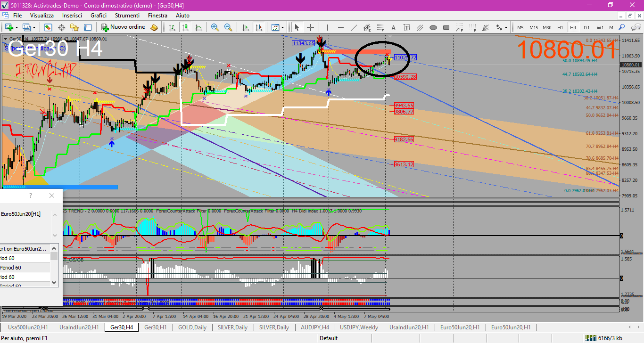The width and height of the screenshot is (644, 343).
Task: Open the File menu
Action: click(17, 16)
